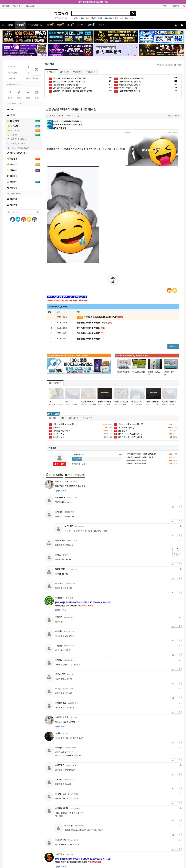Toggle the 자동접속 checkbox
Screen dimensions: 186x868
[x=7, y=79]
